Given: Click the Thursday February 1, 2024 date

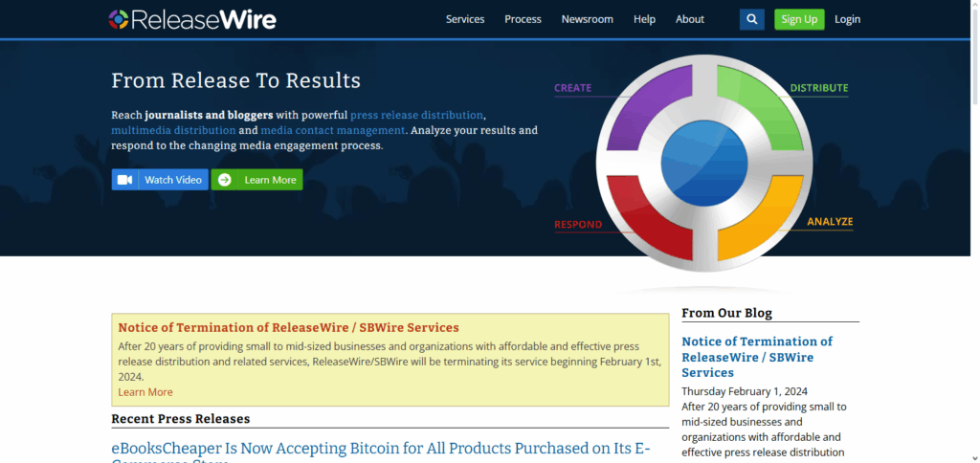Looking at the screenshot, I should pos(745,392).
